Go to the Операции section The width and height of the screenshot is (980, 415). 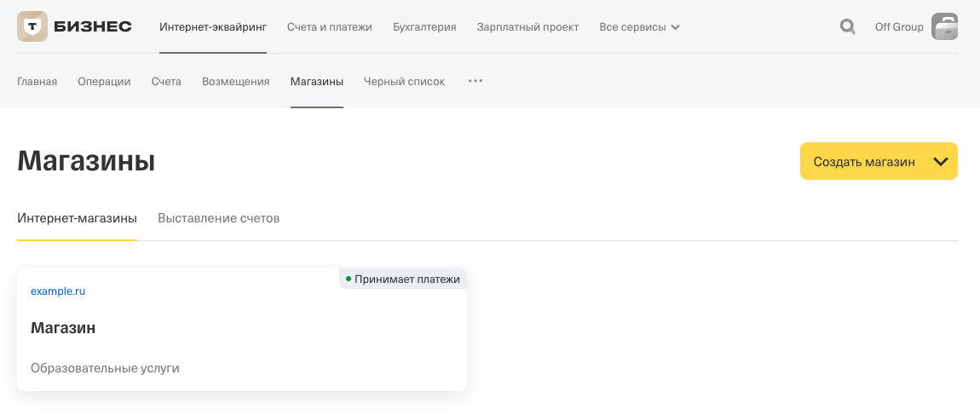104,81
